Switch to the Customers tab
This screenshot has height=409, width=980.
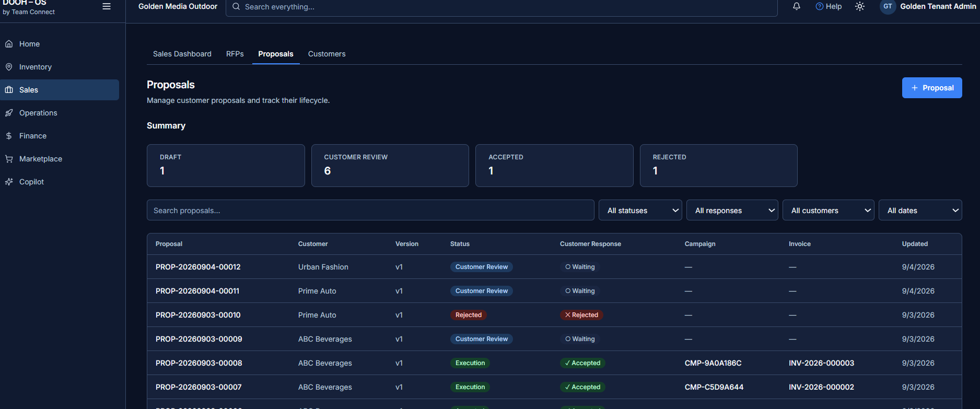(x=327, y=54)
